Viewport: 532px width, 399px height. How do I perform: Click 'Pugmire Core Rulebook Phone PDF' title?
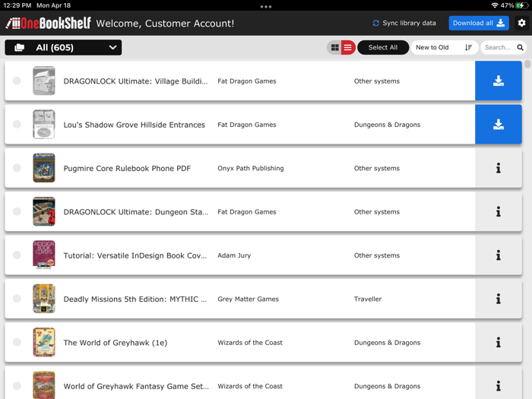point(127,168)
